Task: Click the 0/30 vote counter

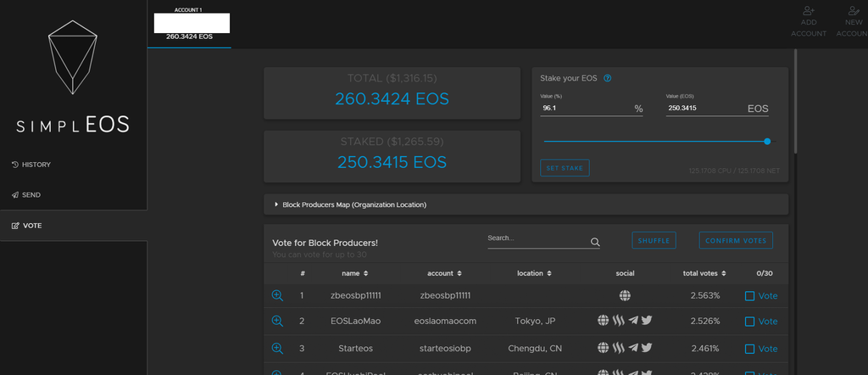Action: [x=764, y=273]
